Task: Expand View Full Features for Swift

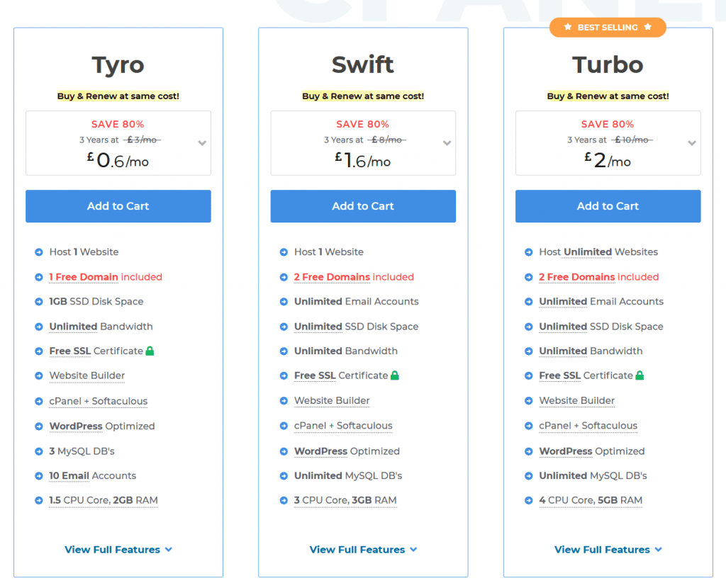Action: (363, 550)
